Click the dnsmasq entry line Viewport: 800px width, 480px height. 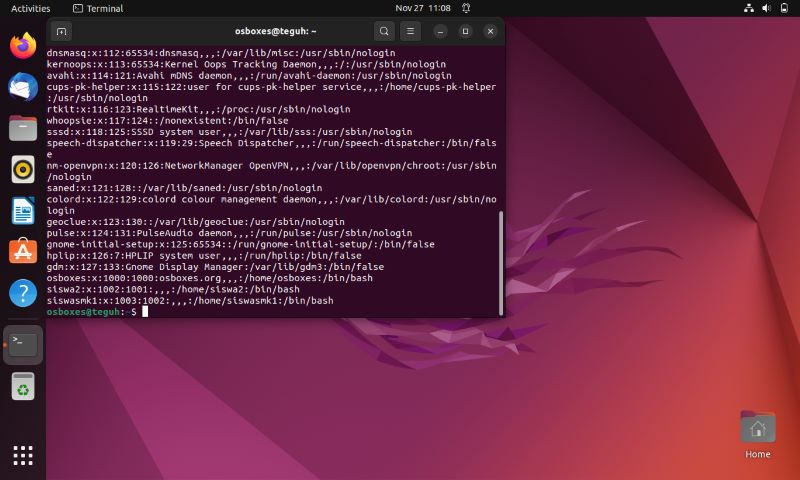(x=221, y=53)
